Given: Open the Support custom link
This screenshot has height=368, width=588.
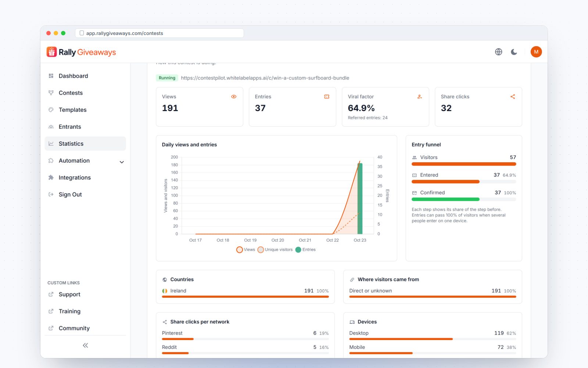Looking at the screenshot, I should pos(85,294).
